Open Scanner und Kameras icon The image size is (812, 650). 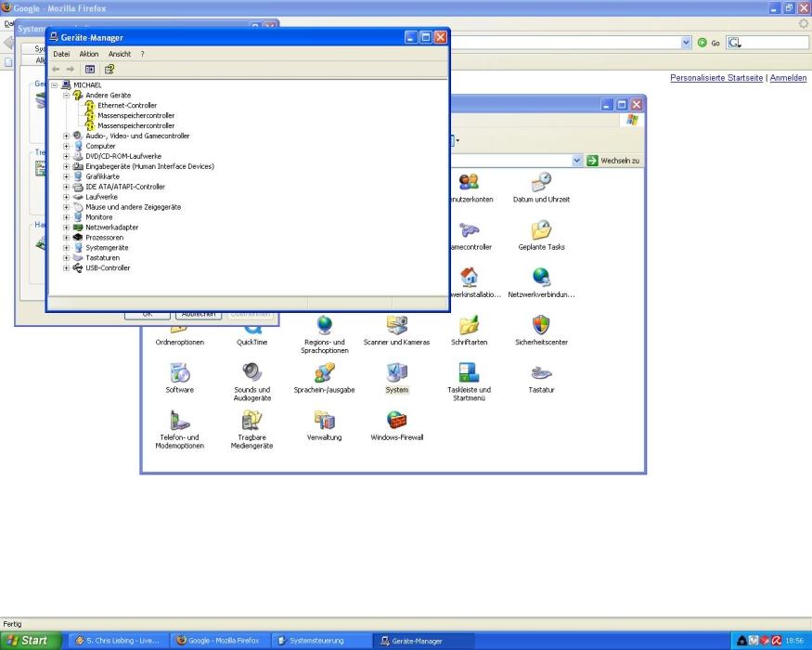point(396,331)
